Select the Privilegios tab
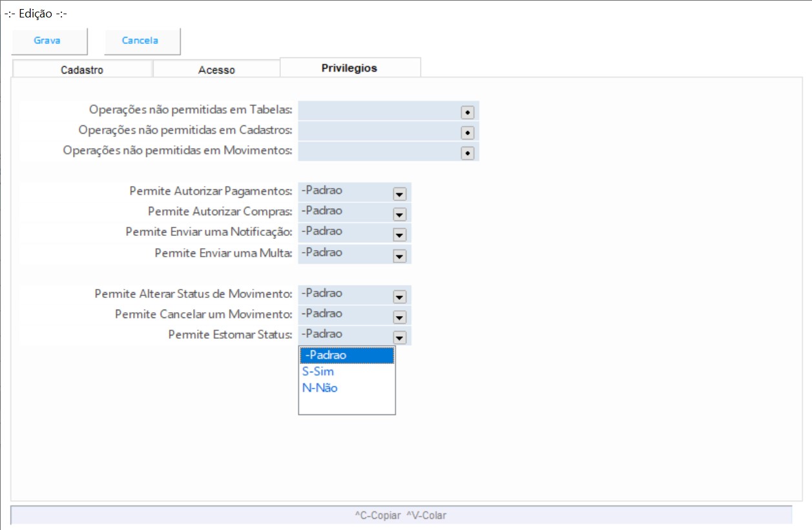 [x=349, y=68]
